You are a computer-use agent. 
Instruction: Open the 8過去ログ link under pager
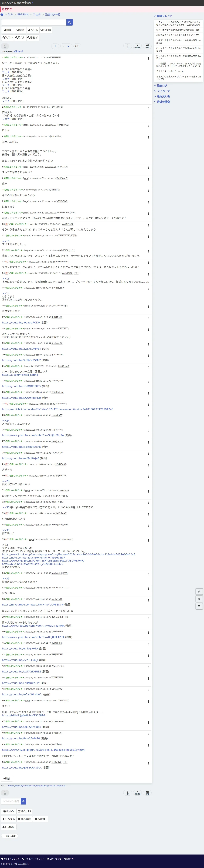pyautogui.click(x=19, y=52)
